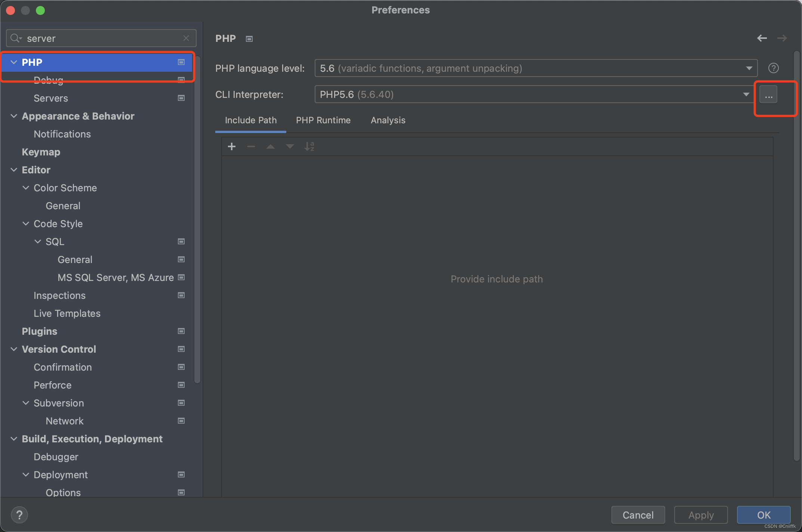This screenshot has width=802, height=532.
Task: Click the PHP language level help icon
Action: point(773,68)
